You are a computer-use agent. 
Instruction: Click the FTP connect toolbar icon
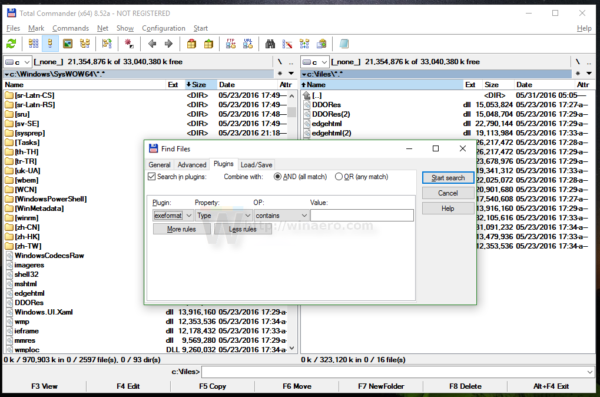coord(231,44)
